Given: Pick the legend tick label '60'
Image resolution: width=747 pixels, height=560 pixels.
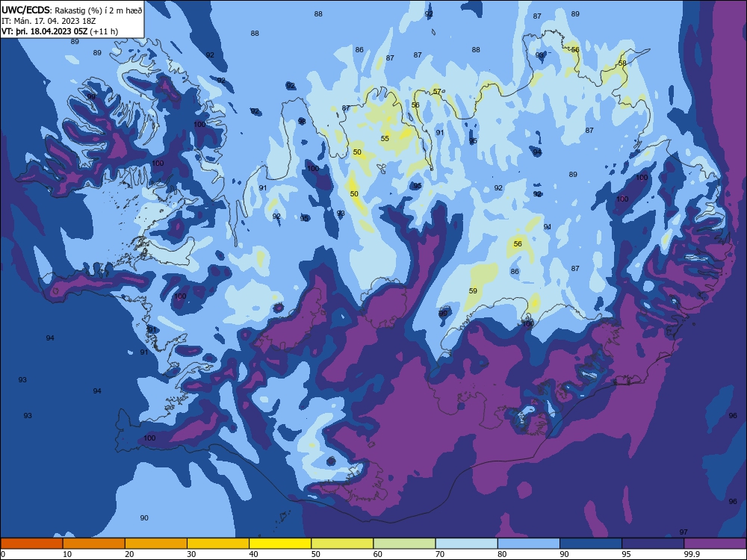Looking at the screenshot, I should pos(378,554).
